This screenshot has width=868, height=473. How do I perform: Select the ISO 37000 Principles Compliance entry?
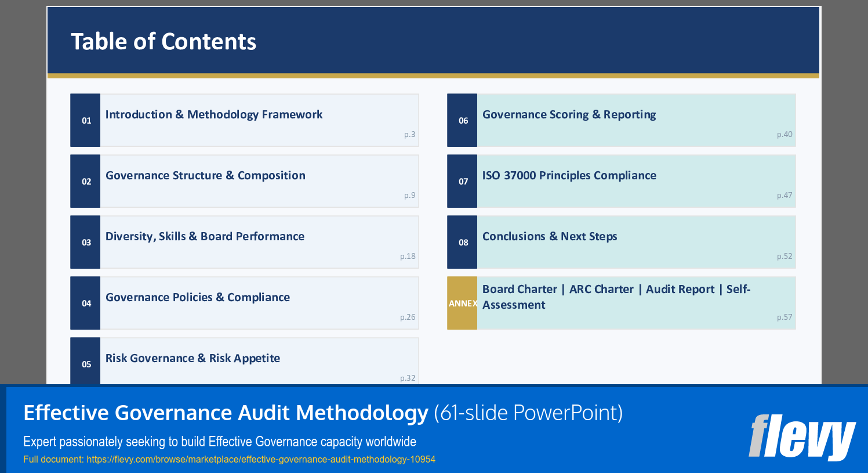[570, 175]
